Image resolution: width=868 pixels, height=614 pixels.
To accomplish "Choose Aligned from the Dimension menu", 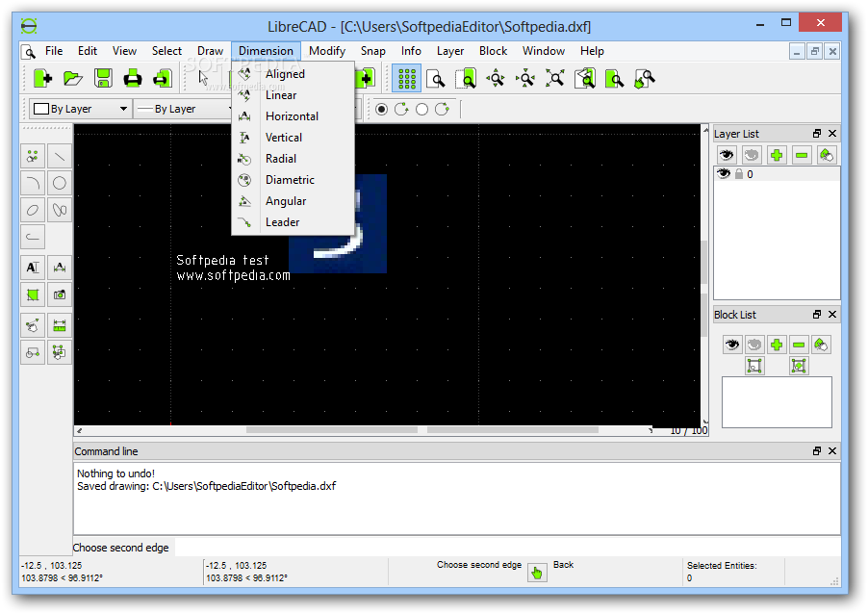I will tap(293, 74).
